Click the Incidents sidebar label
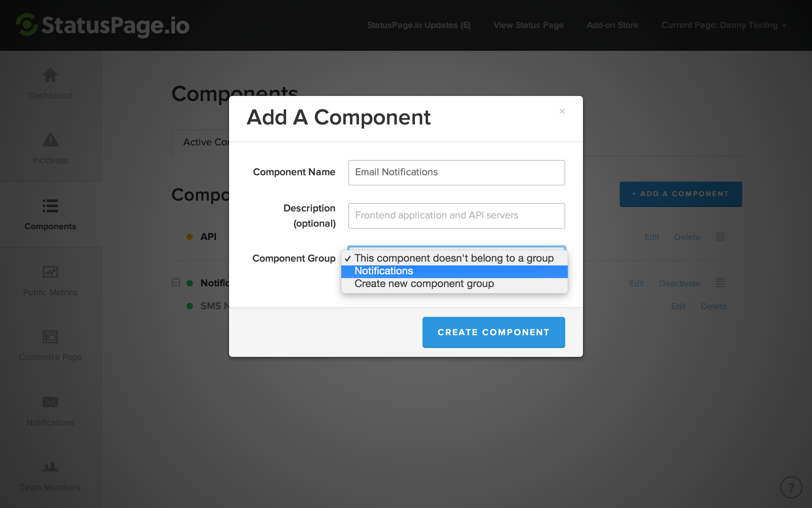 coord(50,160)
